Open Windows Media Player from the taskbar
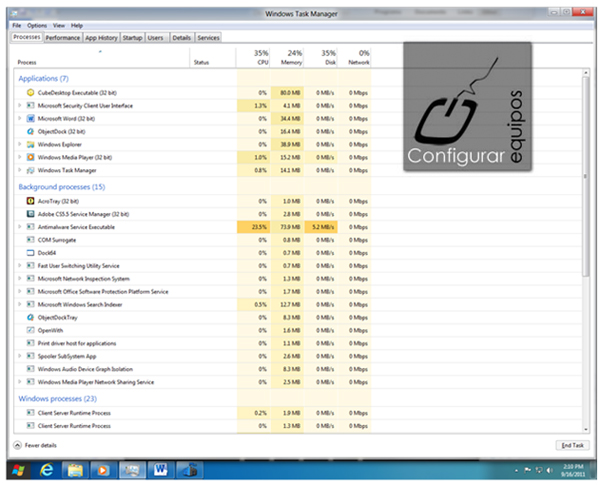This screenshot has height=485, width=600. (x=103, y=470)
